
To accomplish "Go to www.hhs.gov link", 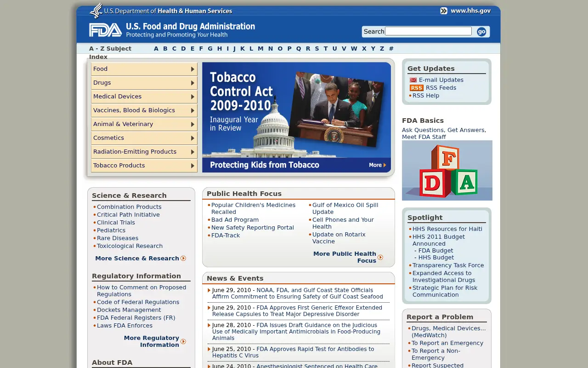I will 470,11.
